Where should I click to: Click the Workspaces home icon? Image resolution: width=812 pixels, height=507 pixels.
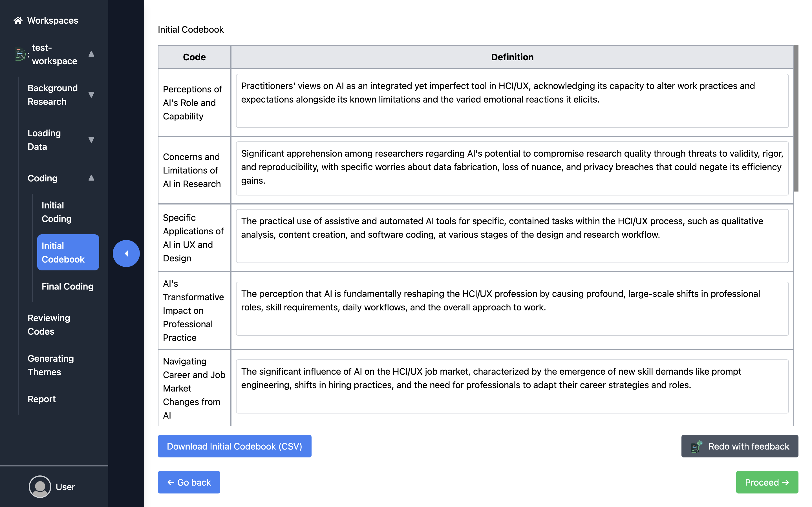coord(18,21)
